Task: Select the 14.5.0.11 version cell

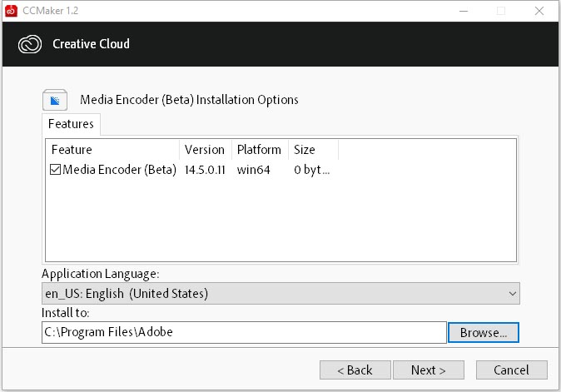Action: (205, 170)
